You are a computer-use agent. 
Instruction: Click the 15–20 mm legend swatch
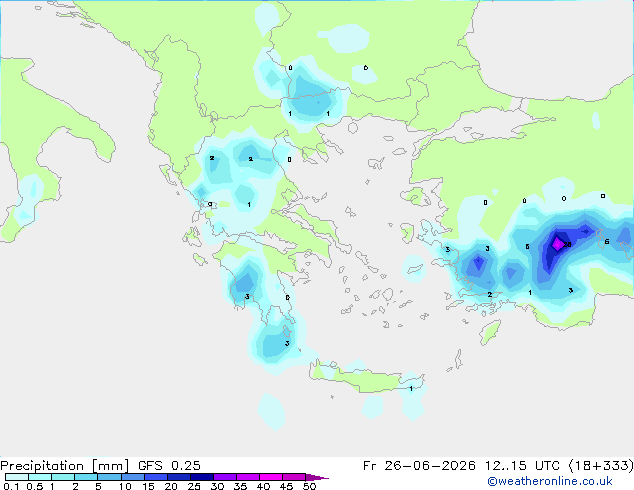155,477
